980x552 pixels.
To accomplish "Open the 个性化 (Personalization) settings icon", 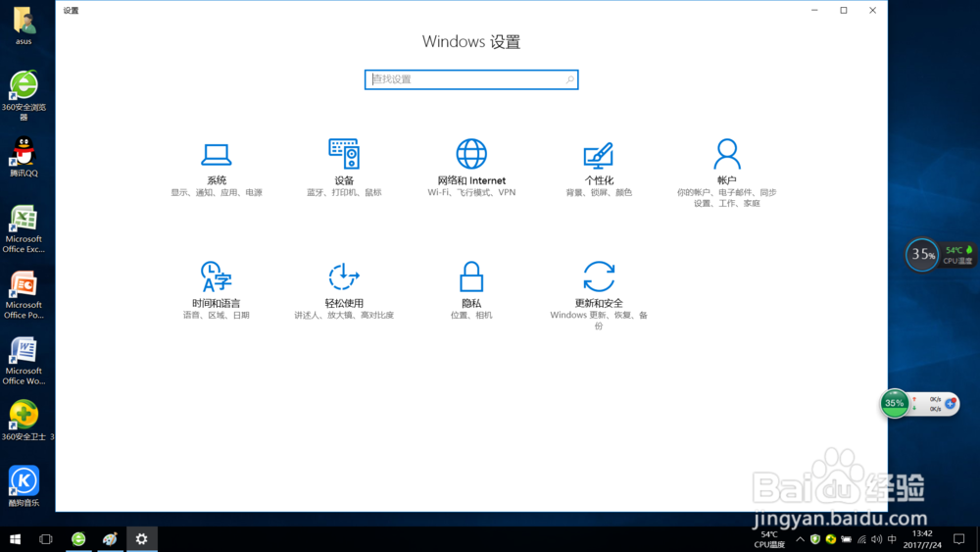I will coord(598,155).
